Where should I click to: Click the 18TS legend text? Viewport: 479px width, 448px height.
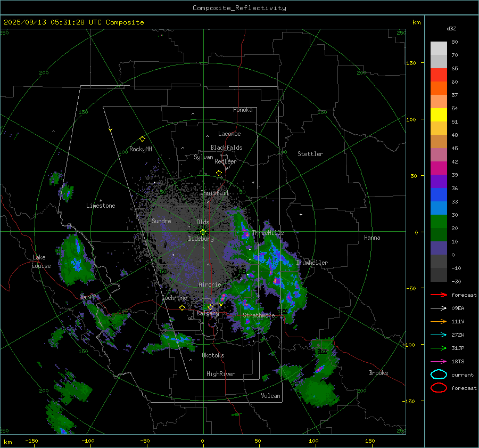(458, 362)
